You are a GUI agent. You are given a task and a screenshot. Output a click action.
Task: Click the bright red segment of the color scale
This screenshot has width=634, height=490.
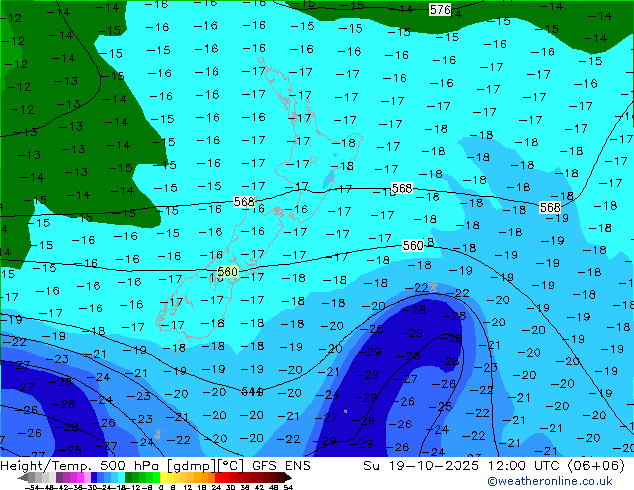218,477
